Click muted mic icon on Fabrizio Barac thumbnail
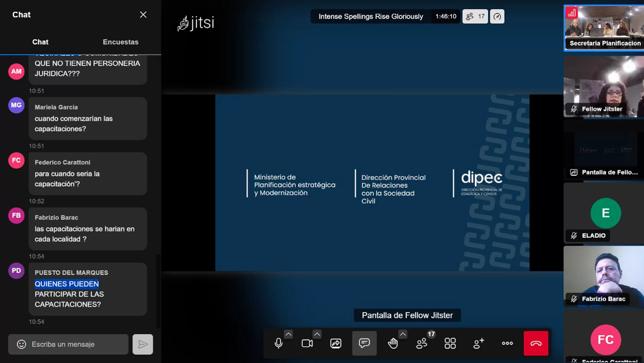 574,299
